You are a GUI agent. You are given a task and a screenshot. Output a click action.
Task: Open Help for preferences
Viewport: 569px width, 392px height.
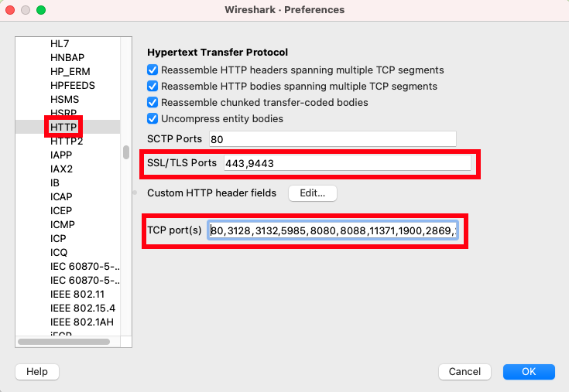(x=37, y=372)
